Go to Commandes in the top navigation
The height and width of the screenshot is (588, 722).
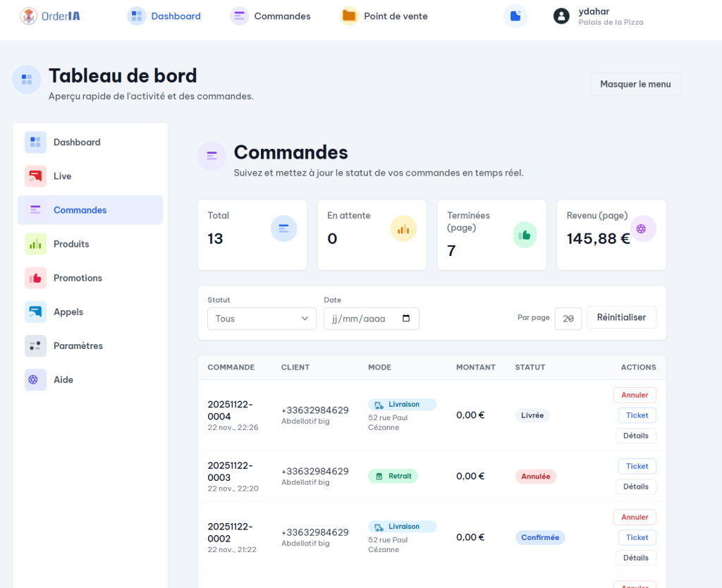(x=271, y=16)
